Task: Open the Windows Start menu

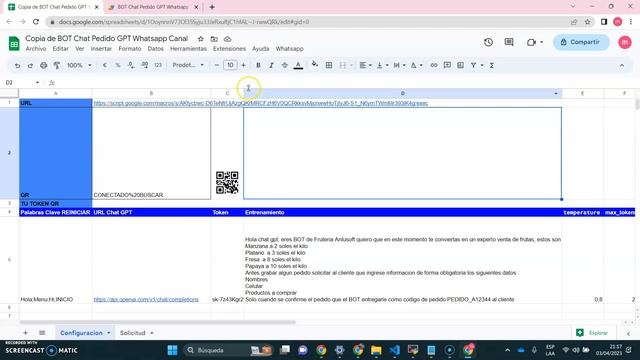Action: [x=172, y=350]
